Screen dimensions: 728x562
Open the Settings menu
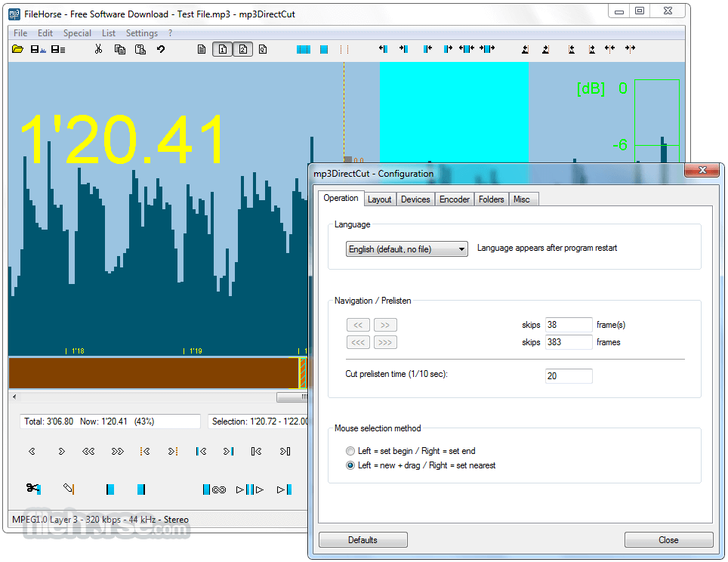142,33
